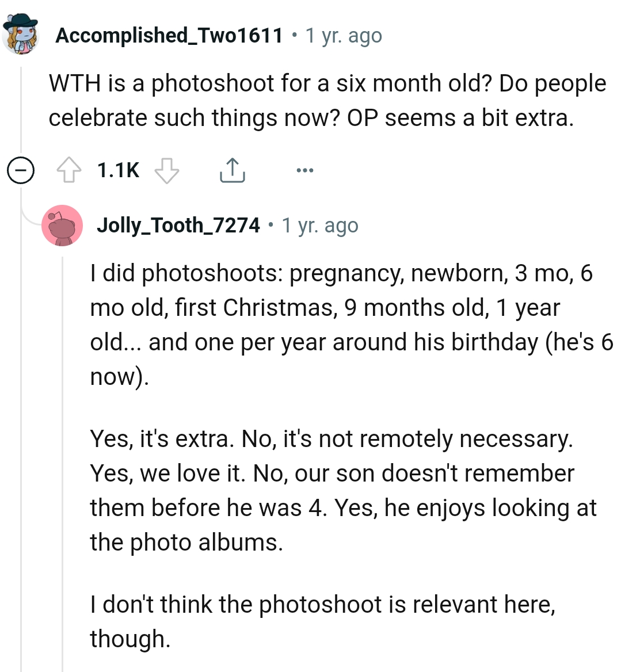This screenshot has height=672, width=621.
Task: Open the overflow menu on the top comment
Action: [304, 169]
